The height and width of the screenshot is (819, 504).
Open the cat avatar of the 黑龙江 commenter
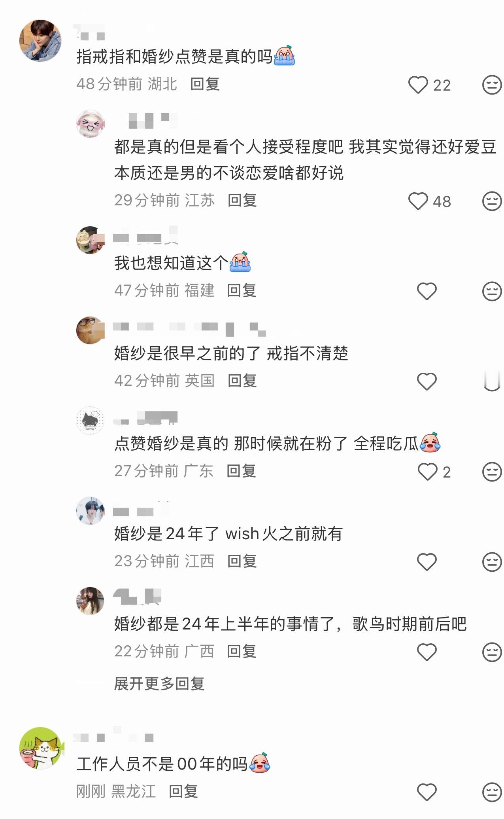coord(41,748)
